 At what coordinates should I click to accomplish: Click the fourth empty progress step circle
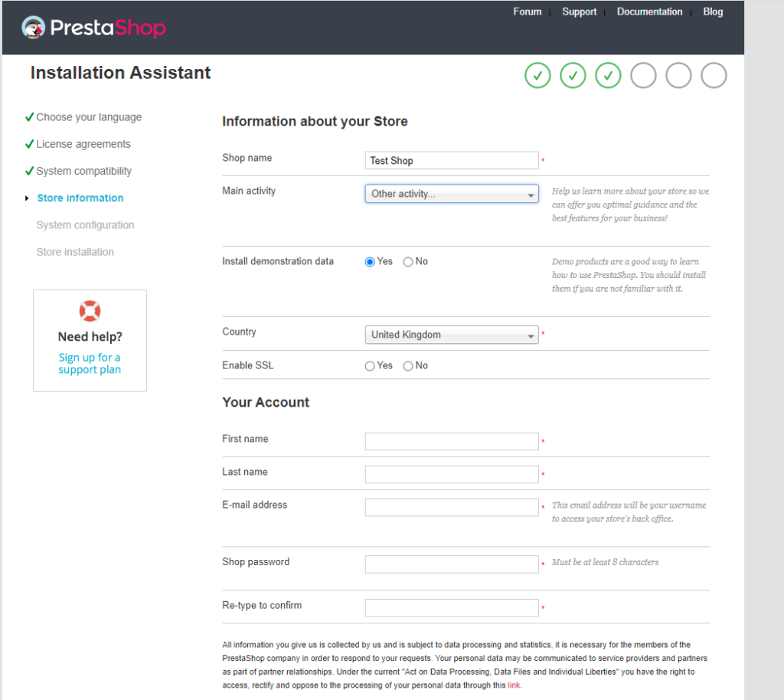tap(643, 76)
